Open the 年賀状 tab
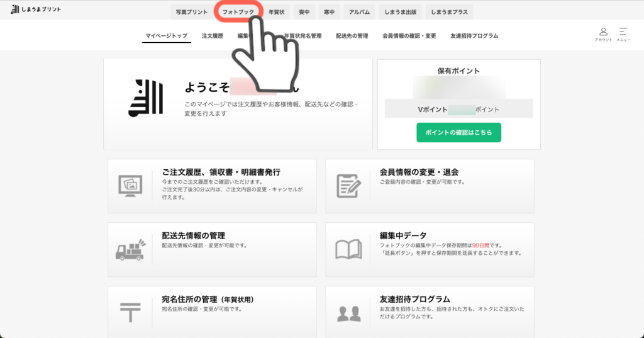The height and width of the screenshot is (338, 644). (x=277, y=12)
